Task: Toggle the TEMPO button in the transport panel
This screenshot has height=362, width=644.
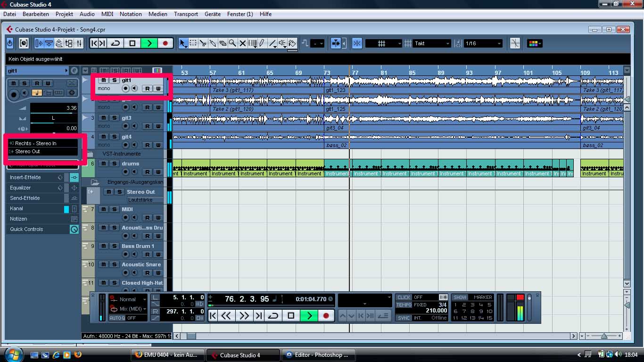Action: (x=404, y=305)
